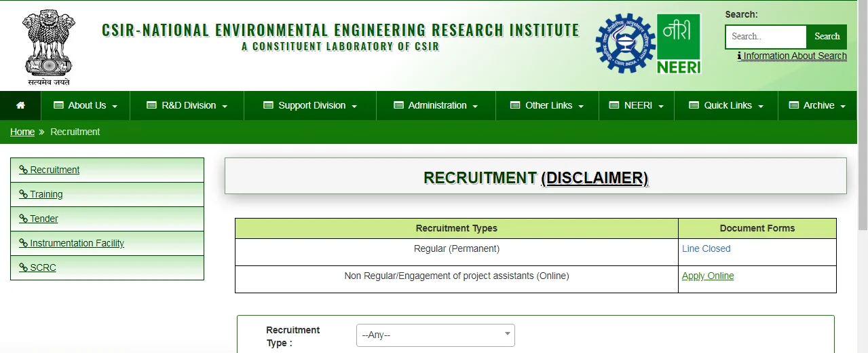Image resolution: width=868 pixels, height=353 pixels.
Task: Open the Other Links menu
Action: click(547, 105)
